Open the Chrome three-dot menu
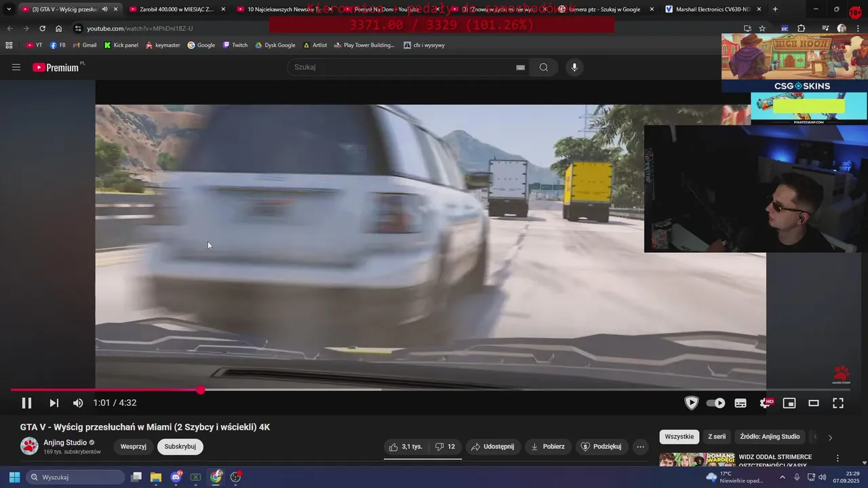 858,28
